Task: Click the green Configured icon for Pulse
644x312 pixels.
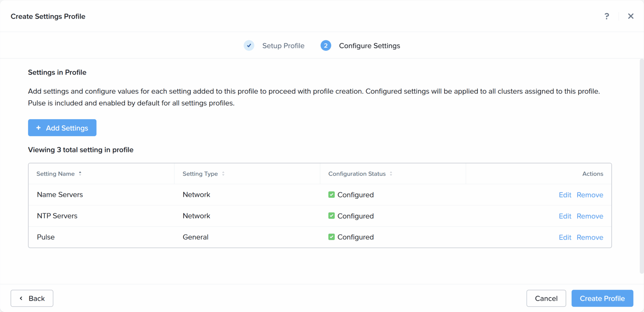Action: [331, 237]
